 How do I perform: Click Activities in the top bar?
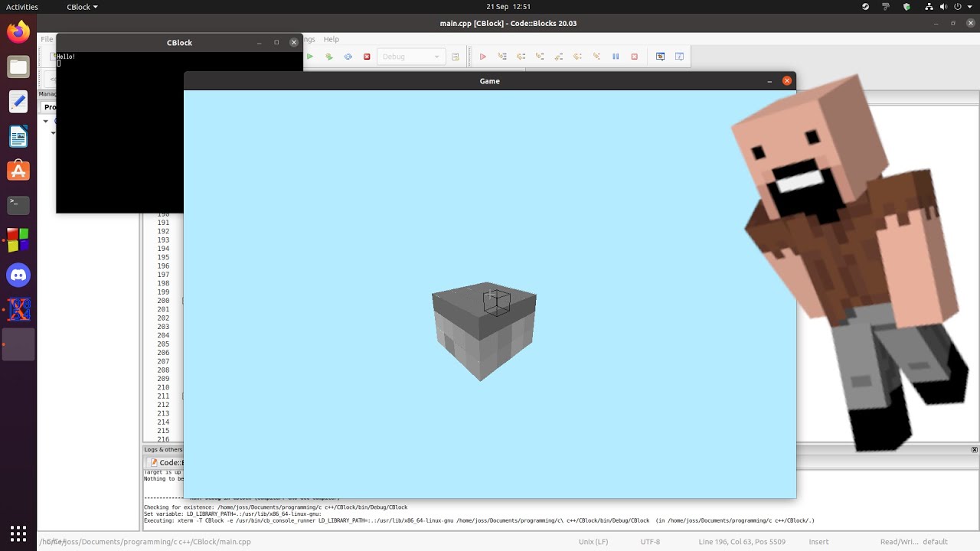point(22,7)
